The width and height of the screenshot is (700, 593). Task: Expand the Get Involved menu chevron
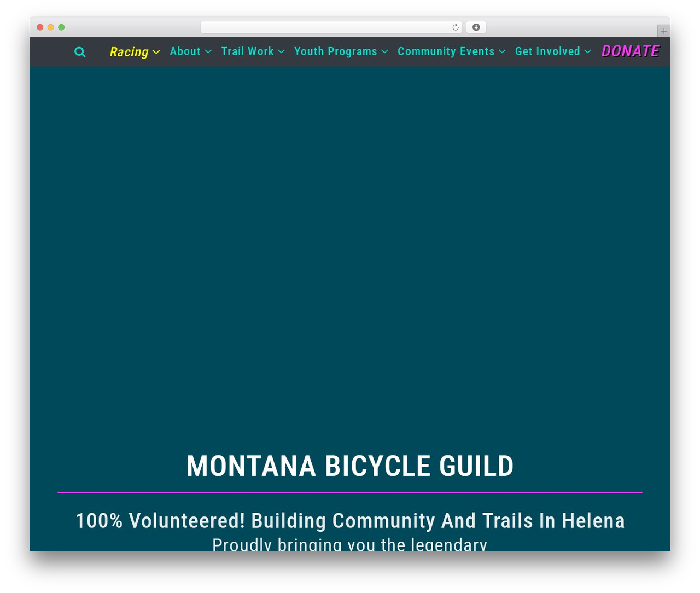point(588,51)
